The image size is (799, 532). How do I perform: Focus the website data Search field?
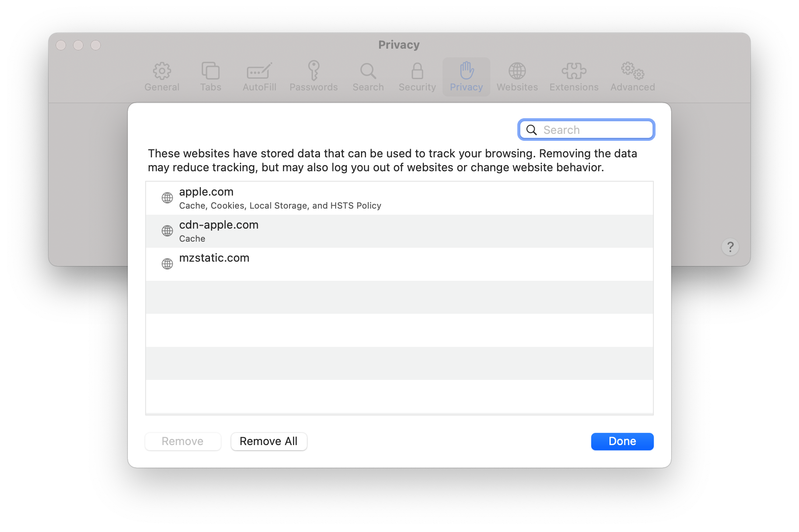586,130
